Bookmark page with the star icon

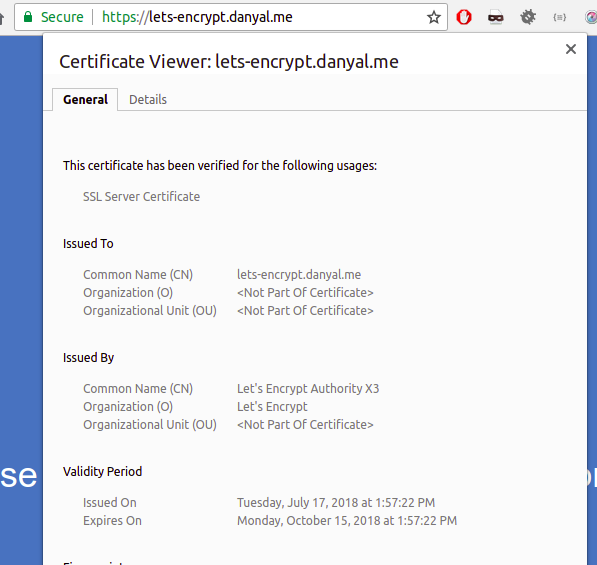click(x=433, y=17)
